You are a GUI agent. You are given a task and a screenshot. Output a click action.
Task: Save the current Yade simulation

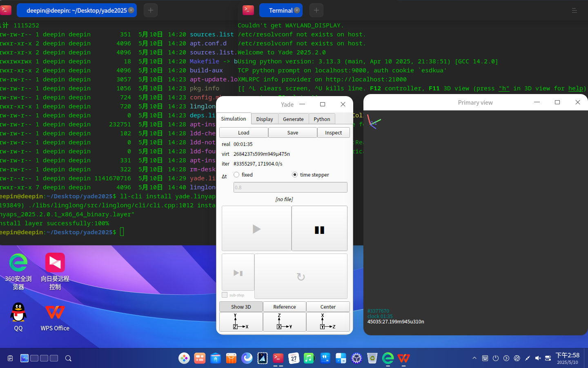pyautogui.click(x=293, y=132)
